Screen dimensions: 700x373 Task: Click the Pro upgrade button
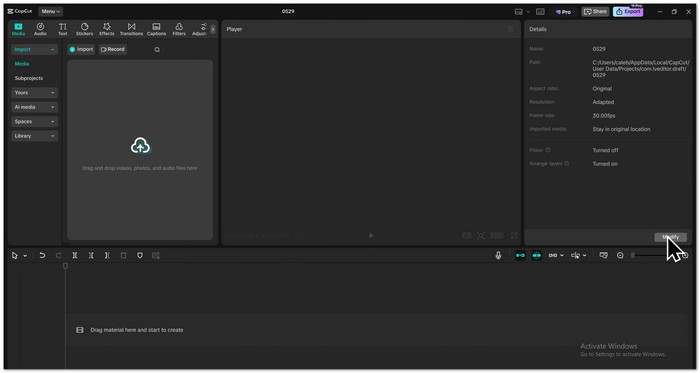pyautogui.click(x=563, y=12)
